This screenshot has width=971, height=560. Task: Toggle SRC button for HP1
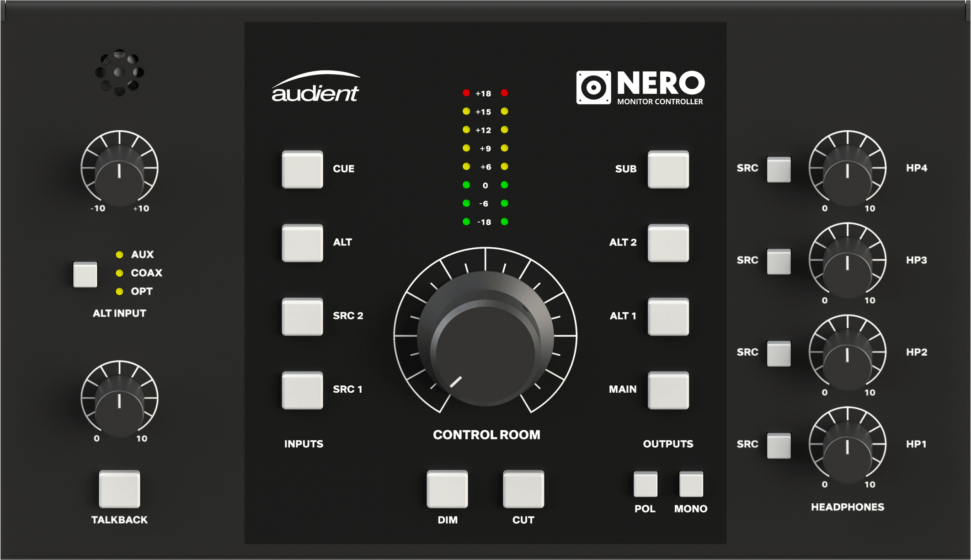[x=779, y=445]
